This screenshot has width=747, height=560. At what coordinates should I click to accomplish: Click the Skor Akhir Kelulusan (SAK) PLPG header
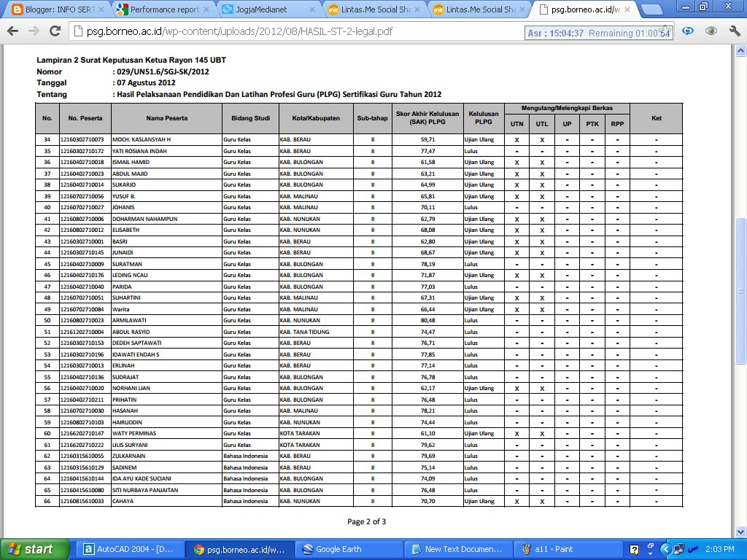pyautogui.click(x=427, y=117)
